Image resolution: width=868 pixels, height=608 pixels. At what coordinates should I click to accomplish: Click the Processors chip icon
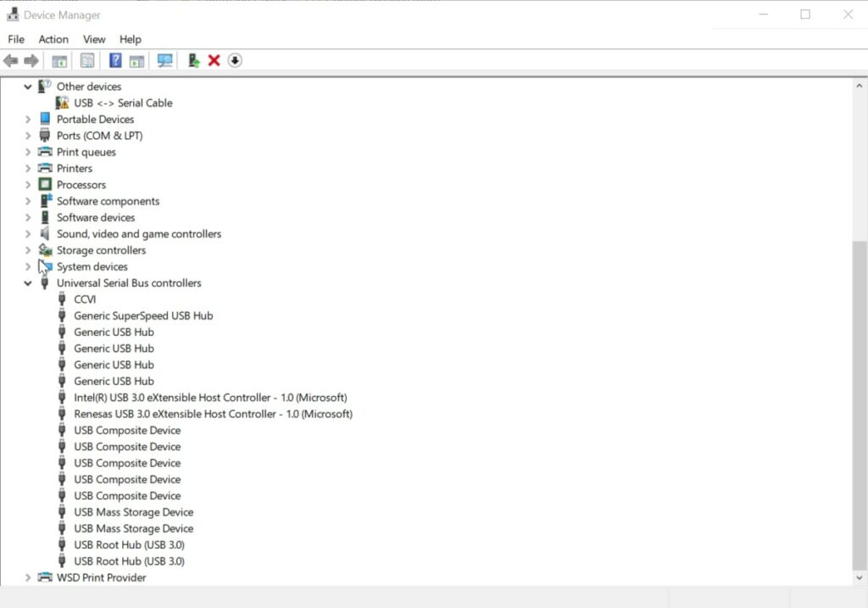pyautogui.click(x=45, y=184)
